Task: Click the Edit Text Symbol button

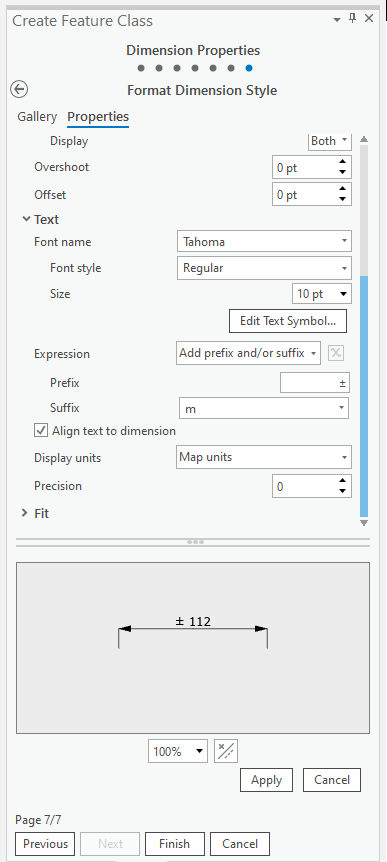Action: pyautogui.click(x=288, y=321)
